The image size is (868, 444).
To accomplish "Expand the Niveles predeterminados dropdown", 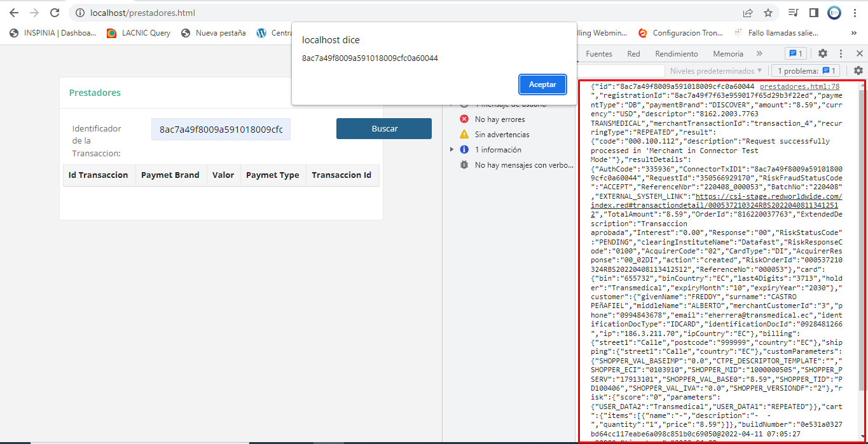I will (x=715, y=71).
